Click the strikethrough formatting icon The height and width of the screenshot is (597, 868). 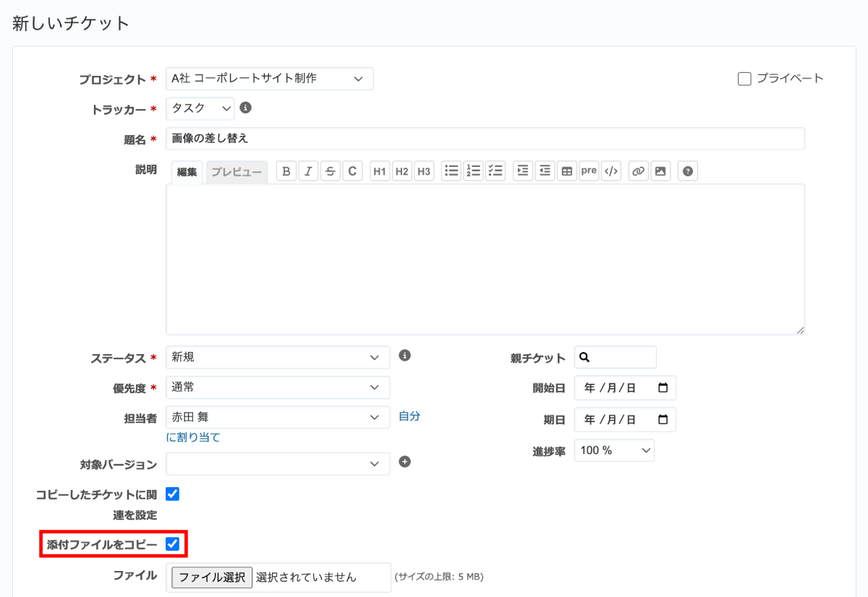[x=330, y=171]
